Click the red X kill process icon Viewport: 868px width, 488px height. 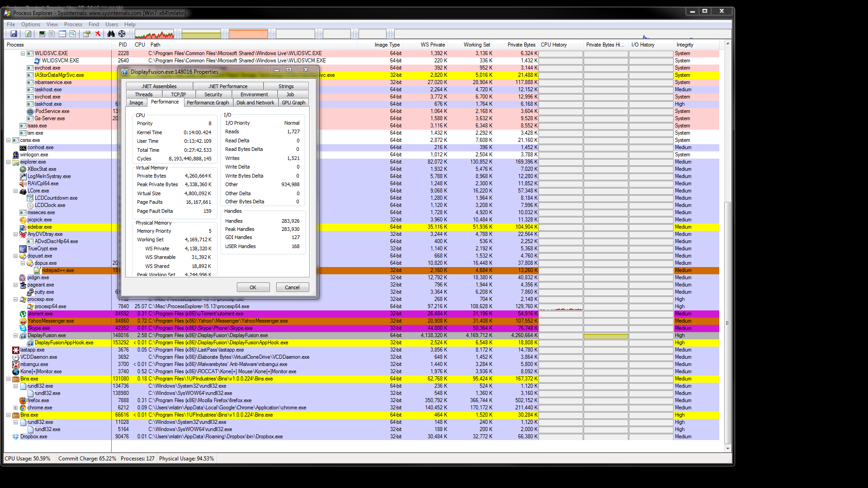(98, 34)
